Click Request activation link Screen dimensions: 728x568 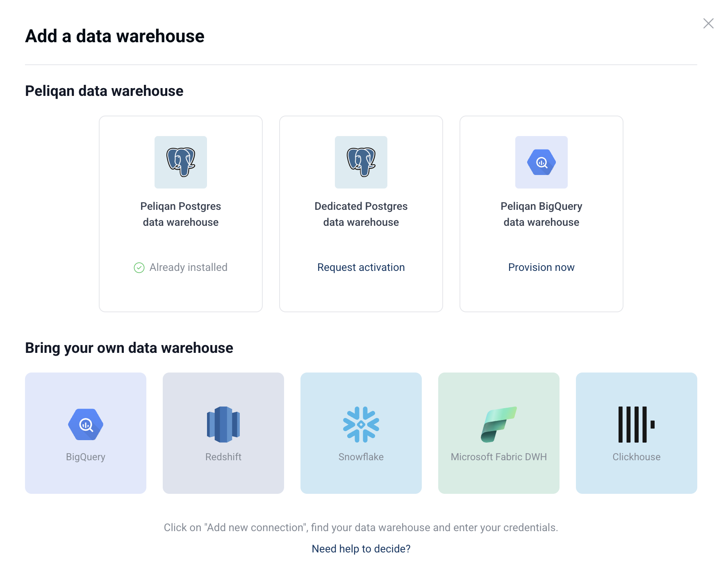361,267
